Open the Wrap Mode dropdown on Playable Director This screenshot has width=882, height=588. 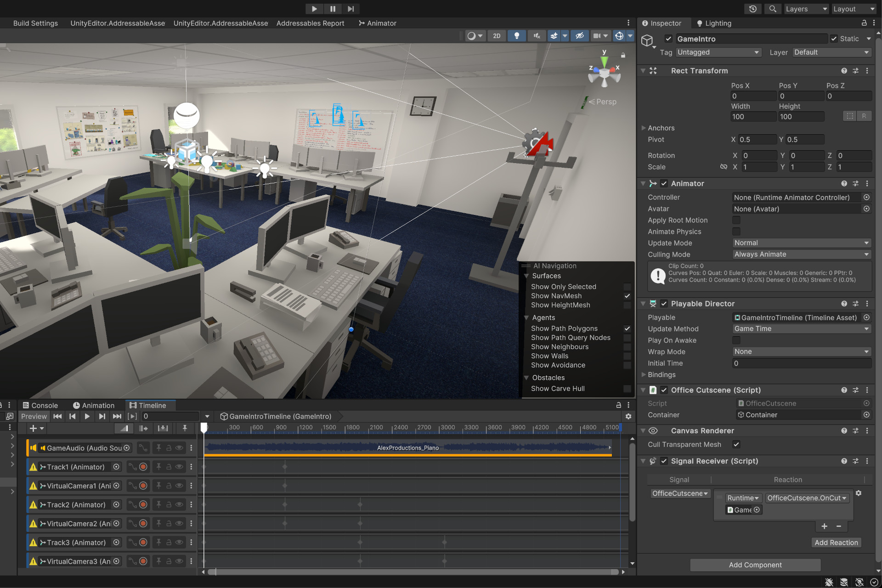(x=801, y=351)
